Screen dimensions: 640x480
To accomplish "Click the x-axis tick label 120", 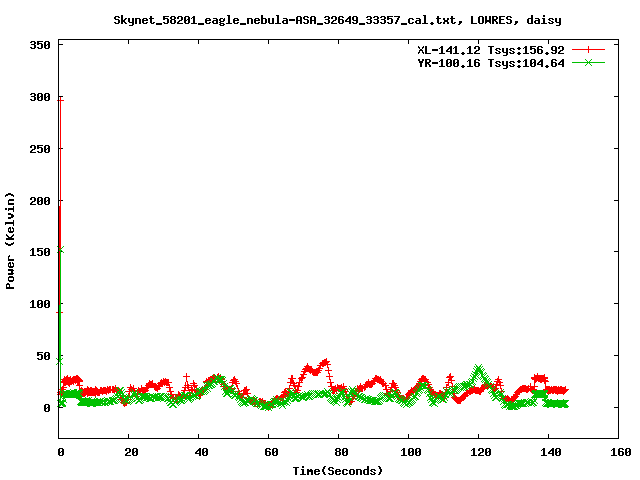I will coord(480,452).
